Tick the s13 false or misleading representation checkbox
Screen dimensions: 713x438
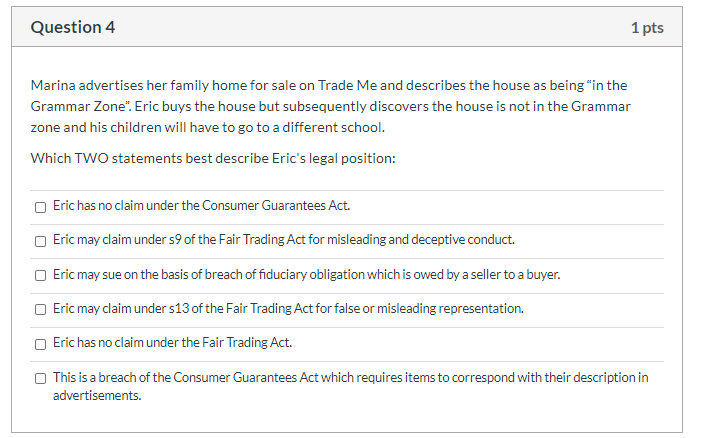click(x=40, y=309)
